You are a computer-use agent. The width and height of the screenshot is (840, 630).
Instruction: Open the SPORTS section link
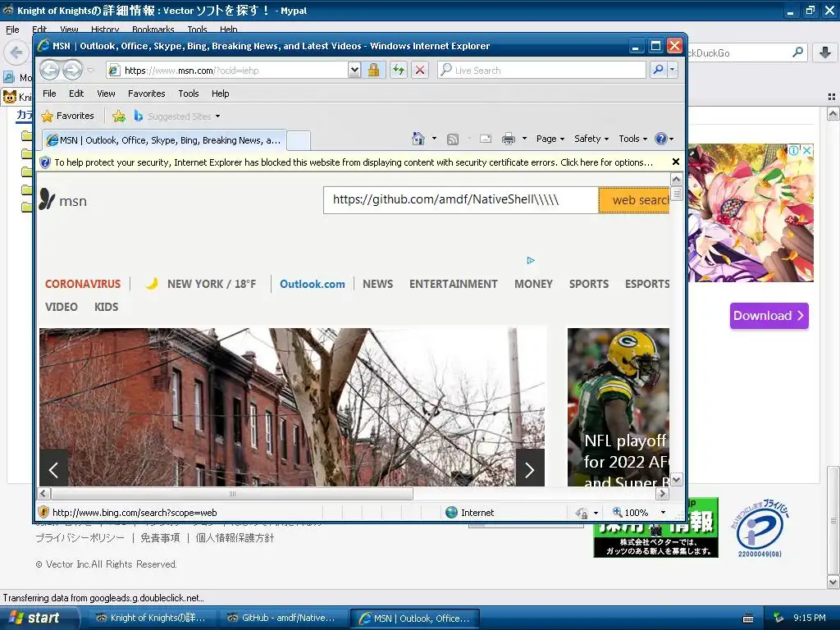click(589, 284)
